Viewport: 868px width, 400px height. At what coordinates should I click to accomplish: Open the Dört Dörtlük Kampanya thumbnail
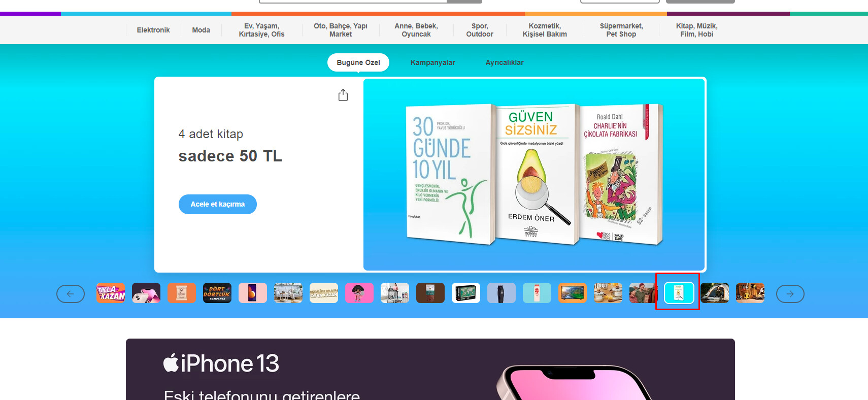pyautogui.click(x=217, y=293)
